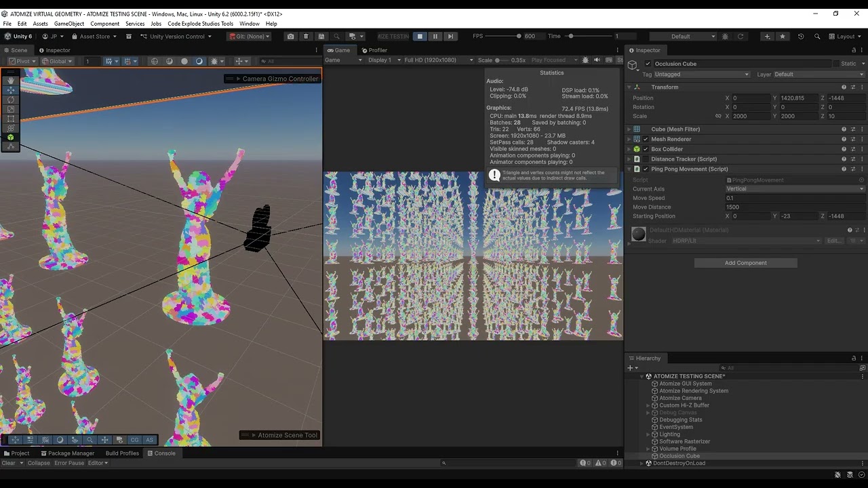This screenshot has height=488, width=868.
Task: Enable the Distance Tracker script checkbox
Action: [x=646, y=159]
